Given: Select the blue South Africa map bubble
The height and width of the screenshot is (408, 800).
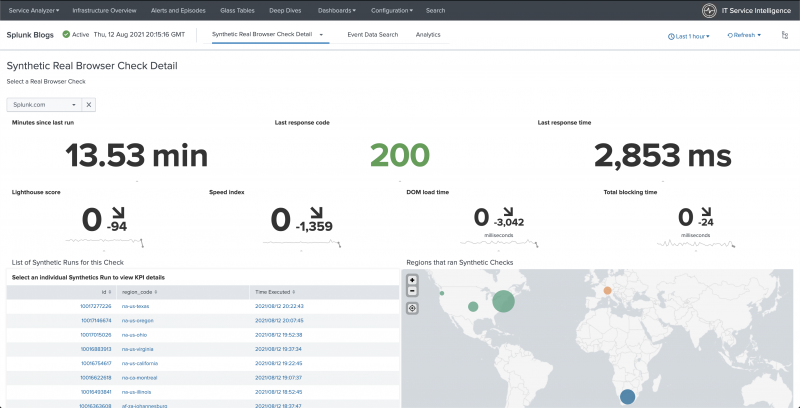Looking at the screenshot, I should point(627,396).
